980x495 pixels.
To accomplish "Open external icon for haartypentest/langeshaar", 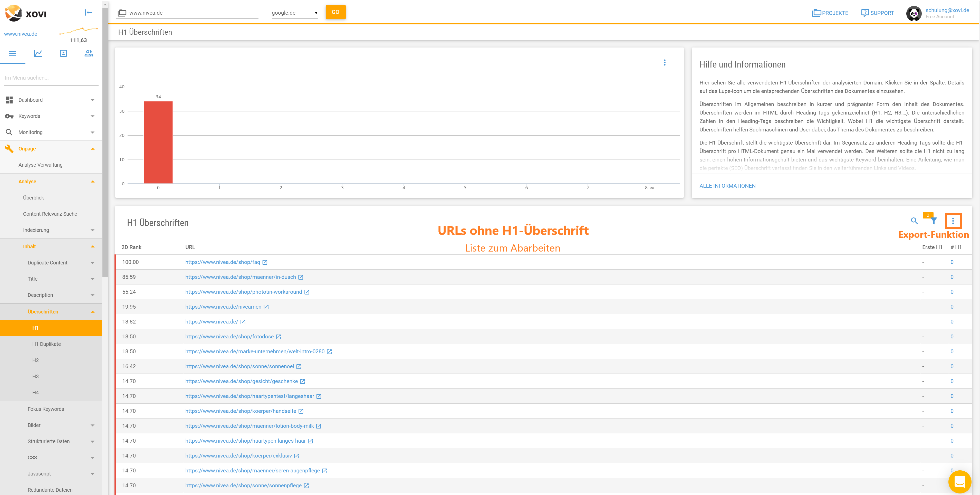I will [x=319, y=396].
